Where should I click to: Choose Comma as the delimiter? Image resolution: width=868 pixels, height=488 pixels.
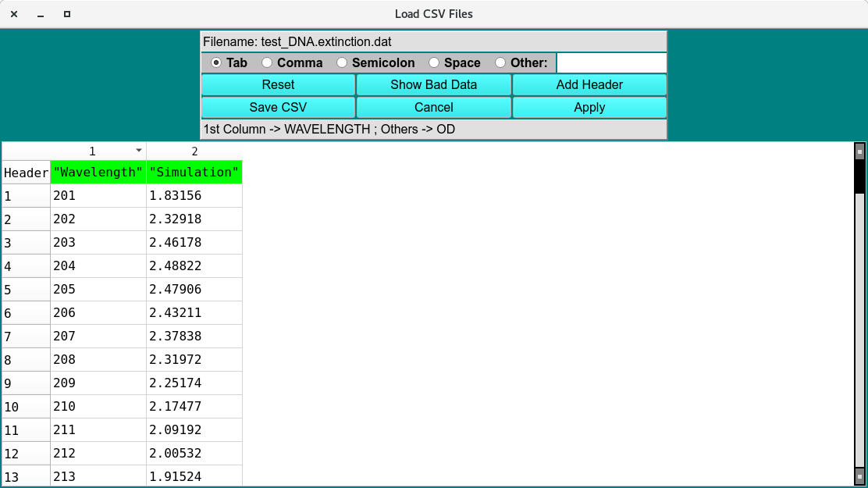tap(267, 62)
